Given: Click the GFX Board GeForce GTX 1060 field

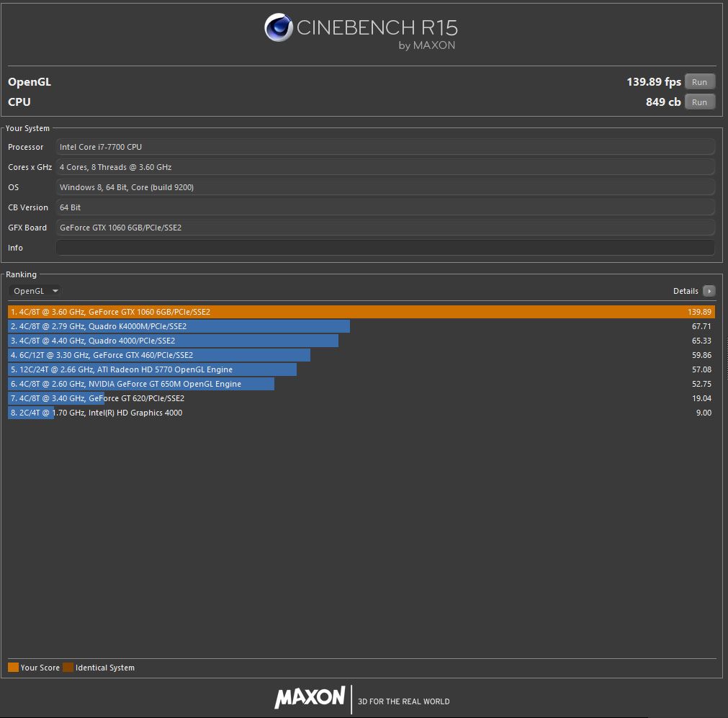Looking at the screenshot, I should pos(385,228).
